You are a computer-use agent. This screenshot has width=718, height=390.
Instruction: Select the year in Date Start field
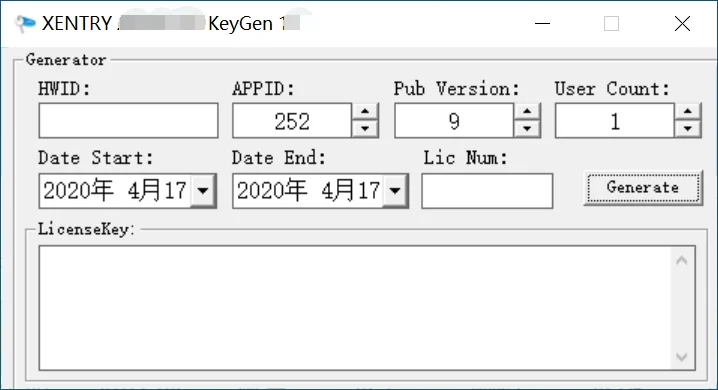(x=78, y=190)
